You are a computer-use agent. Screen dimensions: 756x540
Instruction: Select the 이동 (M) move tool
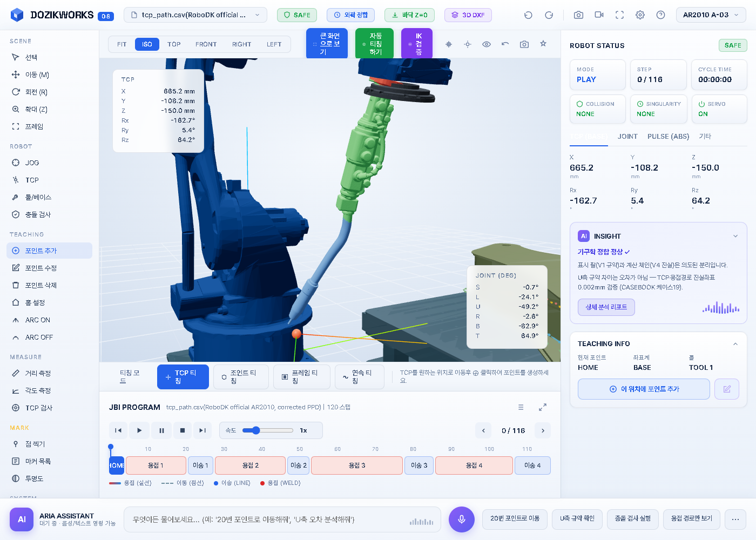click(x=49, y=75)
